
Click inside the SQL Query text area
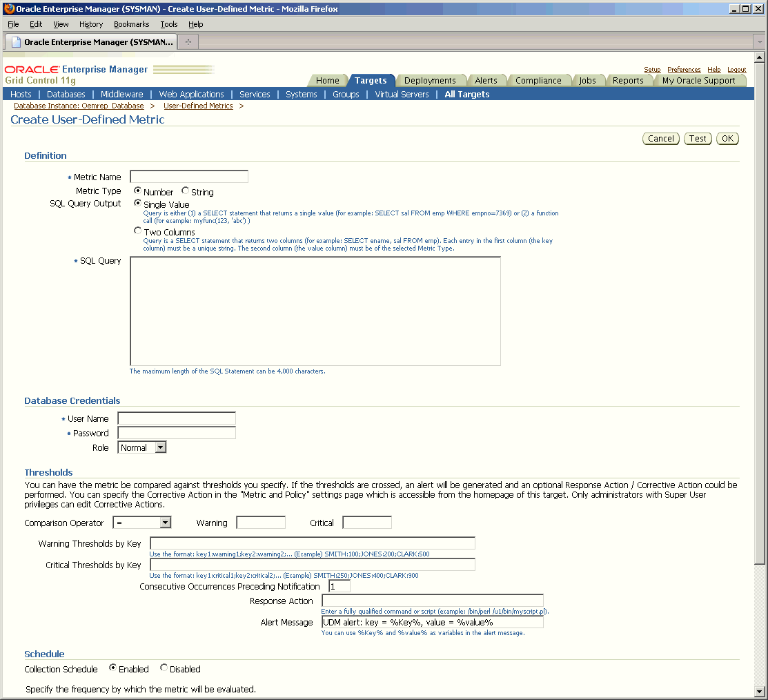click(315, 311)
